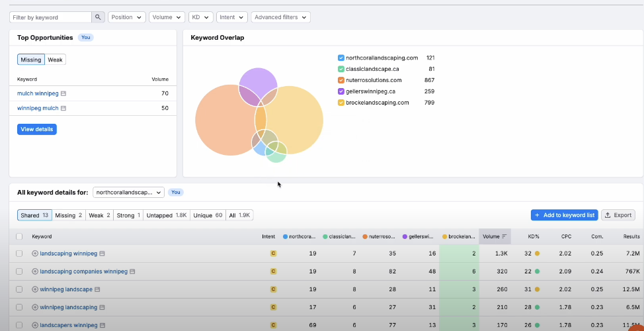Open the northcorallandscap... domain selector dropdown
Viewport: 644px width, 331px height.
tap(128, 193)
